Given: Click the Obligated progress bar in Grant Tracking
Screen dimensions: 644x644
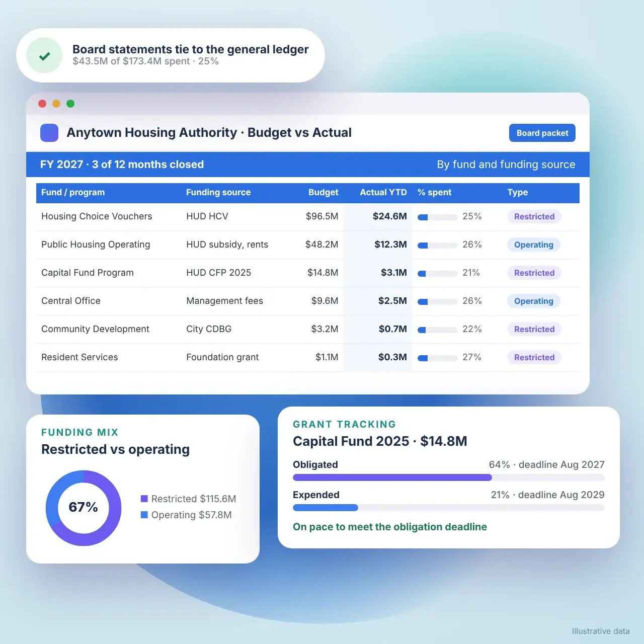Looking at the screenshot, I should [x=449, y=477].
